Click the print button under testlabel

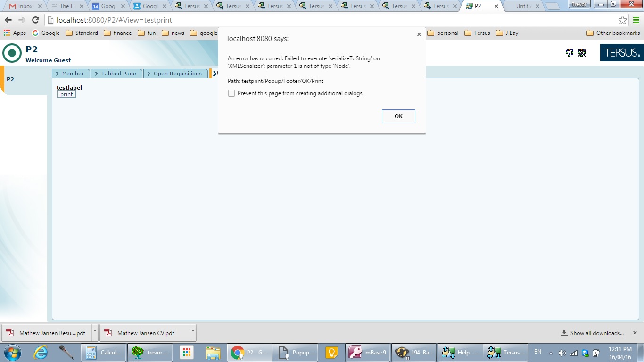(66, 94)
